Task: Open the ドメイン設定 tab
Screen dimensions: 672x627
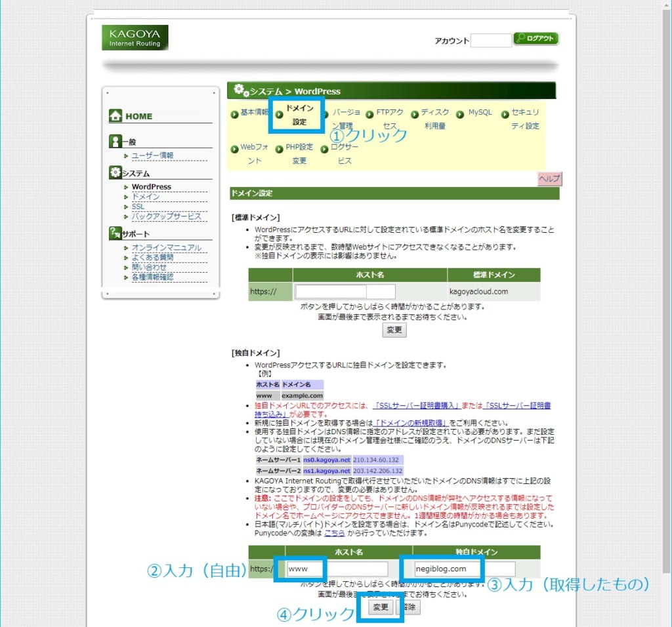Action: point(299,115)
